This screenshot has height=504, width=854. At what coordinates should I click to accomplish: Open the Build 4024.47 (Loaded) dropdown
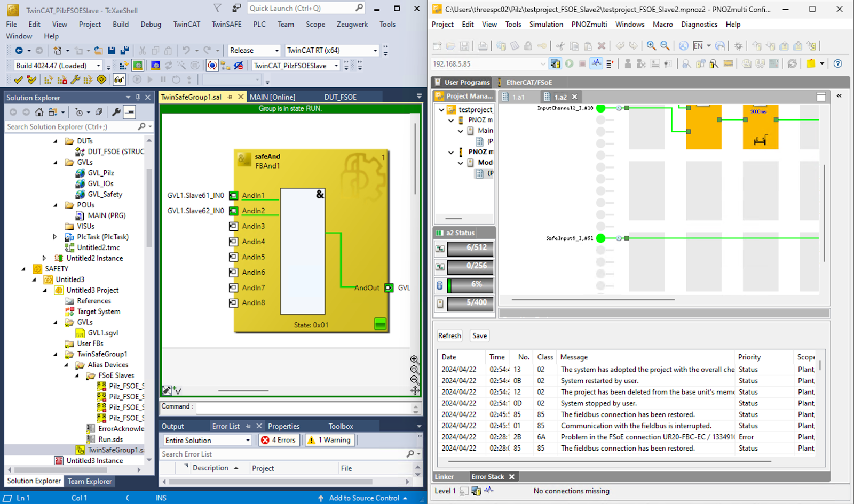click(58, 66)
